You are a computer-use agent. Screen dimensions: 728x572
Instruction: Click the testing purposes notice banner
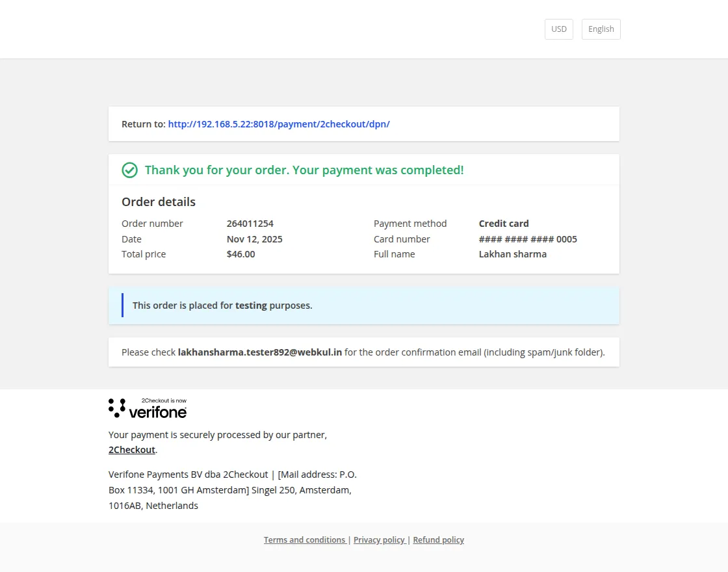coord(222,305)
